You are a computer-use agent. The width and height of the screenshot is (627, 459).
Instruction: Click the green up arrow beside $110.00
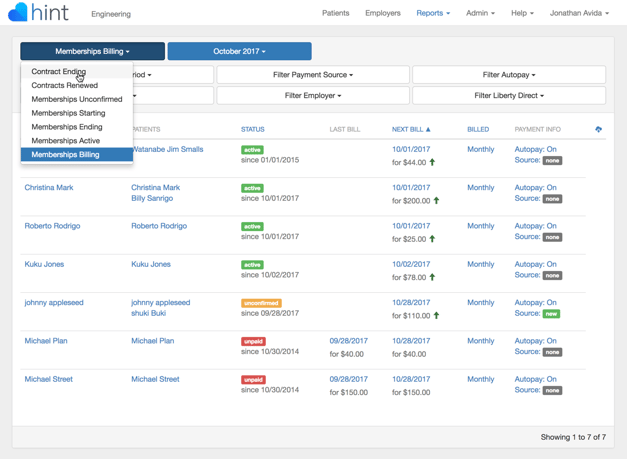[x=436, y=315]
